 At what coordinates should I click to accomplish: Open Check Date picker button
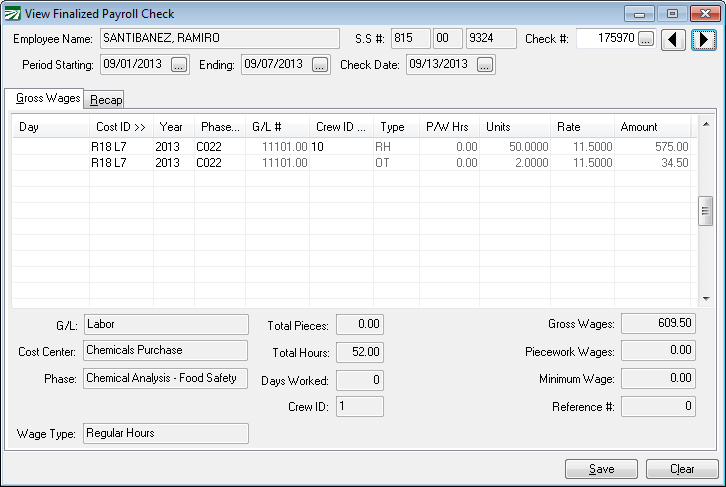pos(485,65)
